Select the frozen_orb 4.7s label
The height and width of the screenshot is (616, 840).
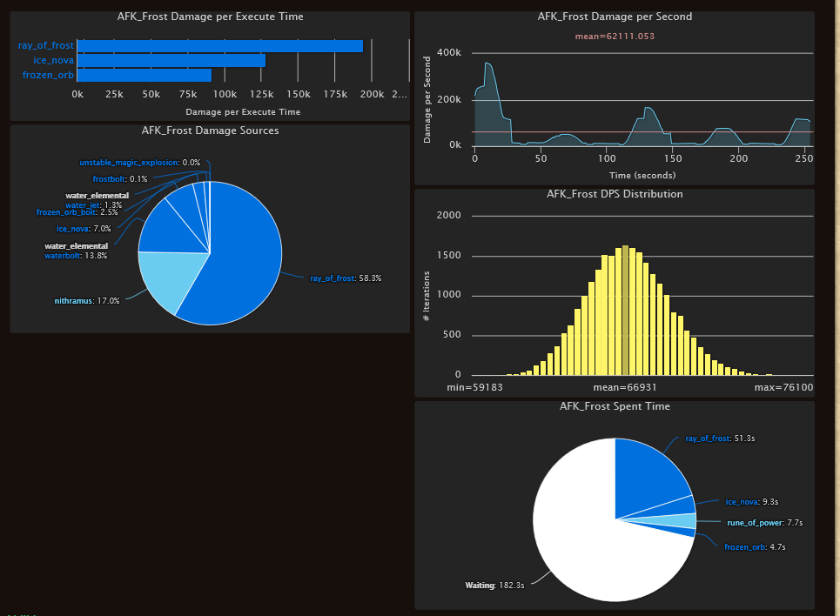point(755,547)
